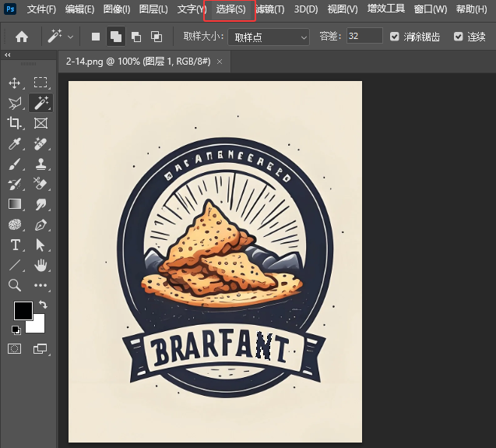Open the 图层(L) menu

point(153,9)
